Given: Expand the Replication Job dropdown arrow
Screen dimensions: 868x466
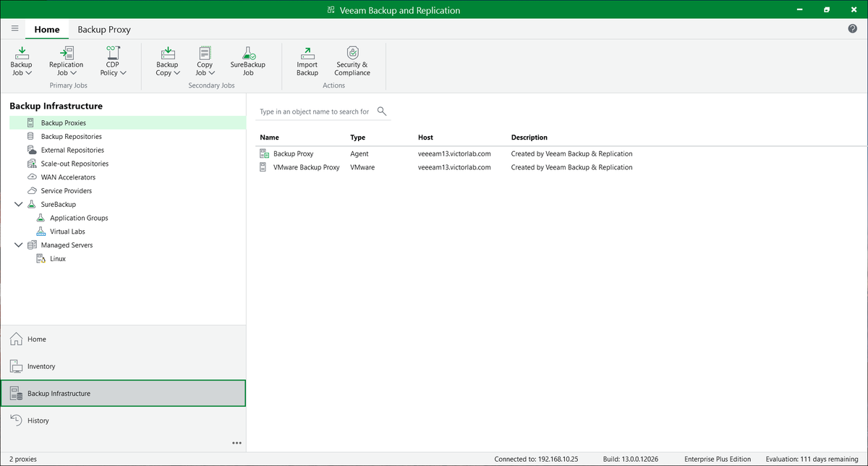Looking at the screenshot, I should click(x=74, y=73).
